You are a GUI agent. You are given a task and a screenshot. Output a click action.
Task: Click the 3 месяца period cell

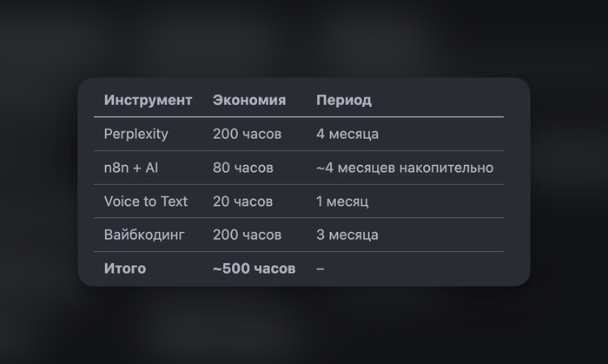coord(347,235)
